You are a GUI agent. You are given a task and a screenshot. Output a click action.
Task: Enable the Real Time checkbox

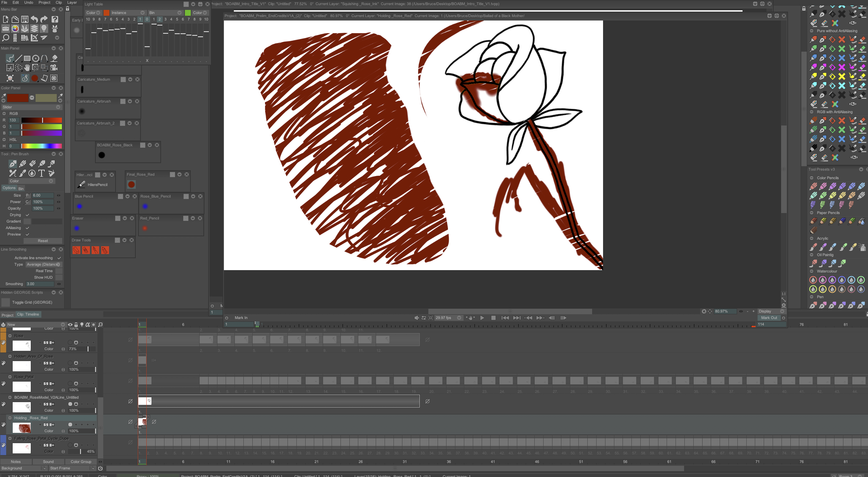click(59, 271)
